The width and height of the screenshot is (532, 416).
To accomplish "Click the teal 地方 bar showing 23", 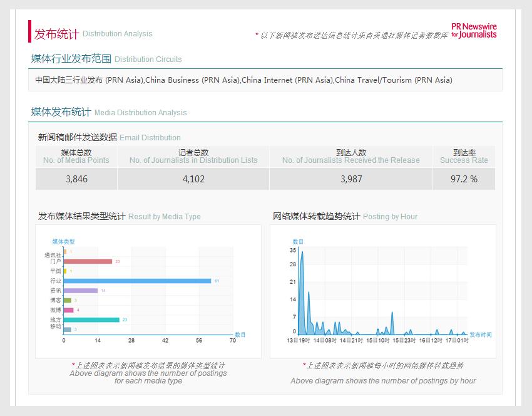I will click(91, 320).
